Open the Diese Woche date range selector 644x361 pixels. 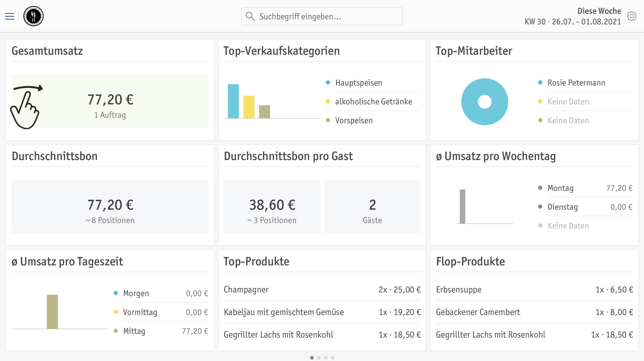[x=573, y=16]
